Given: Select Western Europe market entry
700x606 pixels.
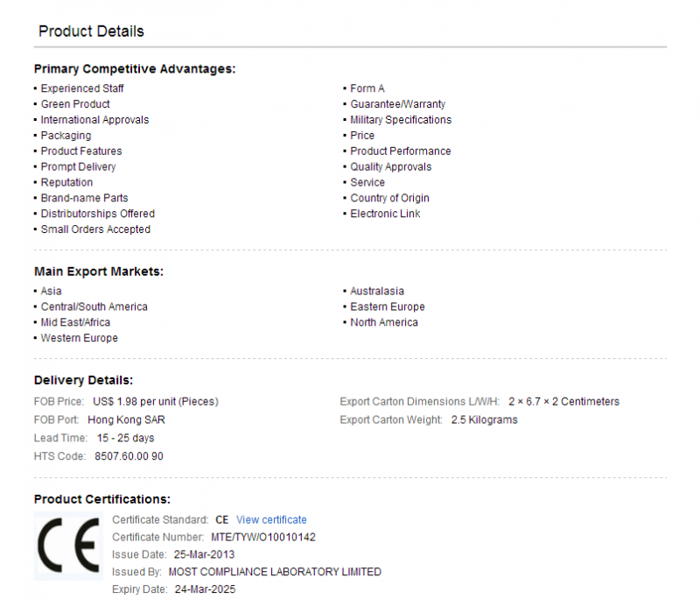Looking at the screenshot, I should [79, 338].
